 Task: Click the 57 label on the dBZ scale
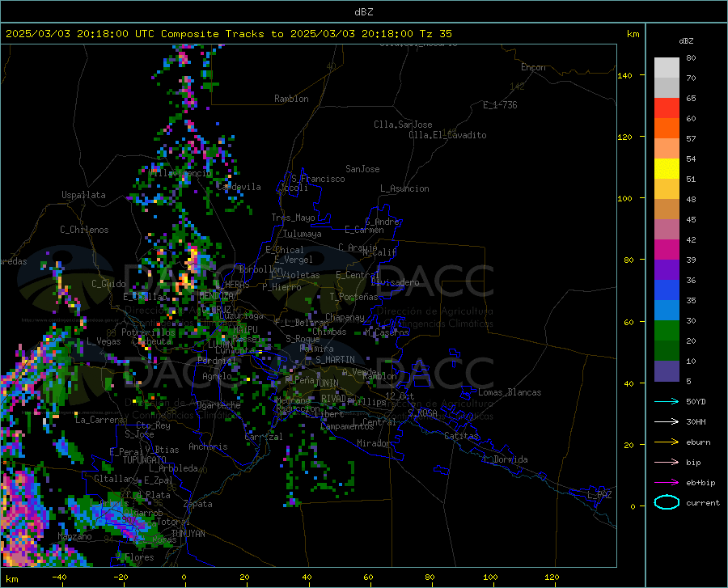click(691, 139)
